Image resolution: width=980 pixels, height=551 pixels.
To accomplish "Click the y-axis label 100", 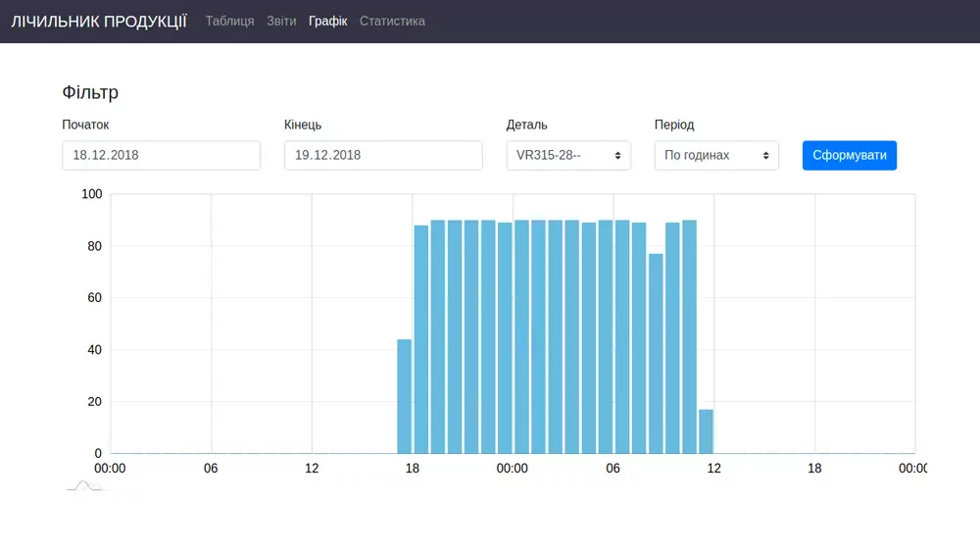I will coord(92,194).
